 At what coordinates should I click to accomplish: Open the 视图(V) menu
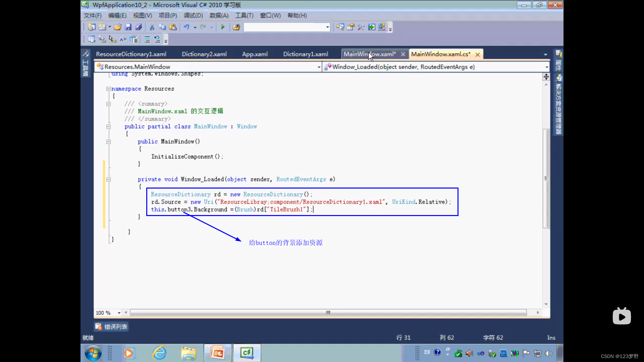point(143,15)
